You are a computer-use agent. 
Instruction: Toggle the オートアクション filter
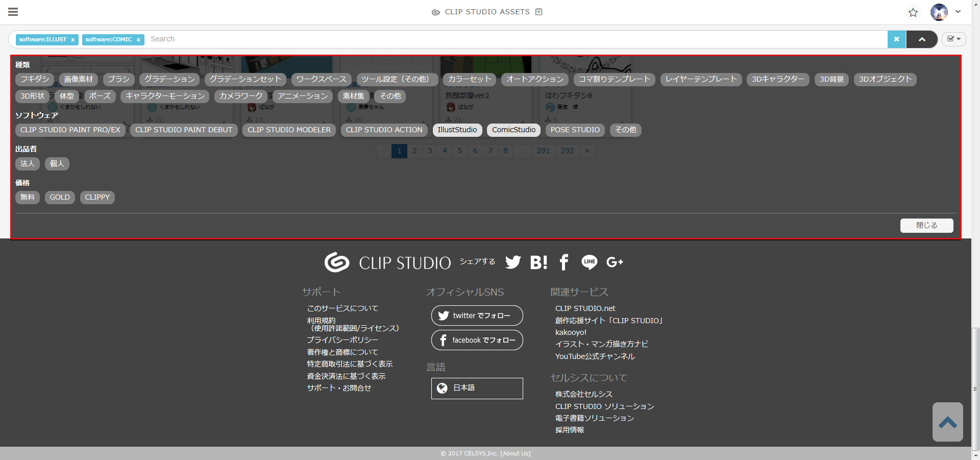[x=535, y=79]
